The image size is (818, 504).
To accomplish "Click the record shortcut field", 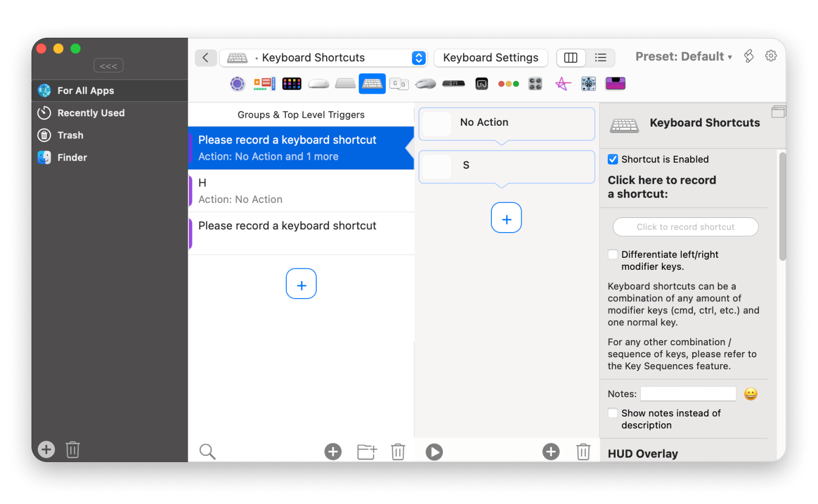I will click(x=685, y=227).
